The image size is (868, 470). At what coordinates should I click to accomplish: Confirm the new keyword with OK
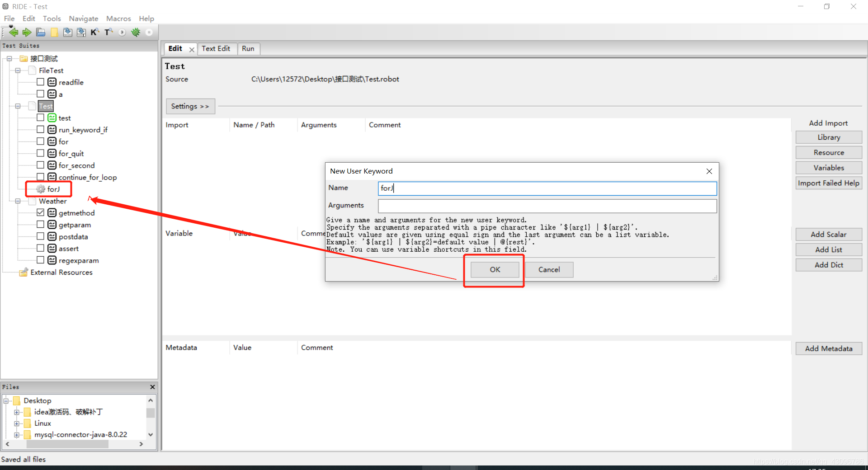click(x=495, y=269)
